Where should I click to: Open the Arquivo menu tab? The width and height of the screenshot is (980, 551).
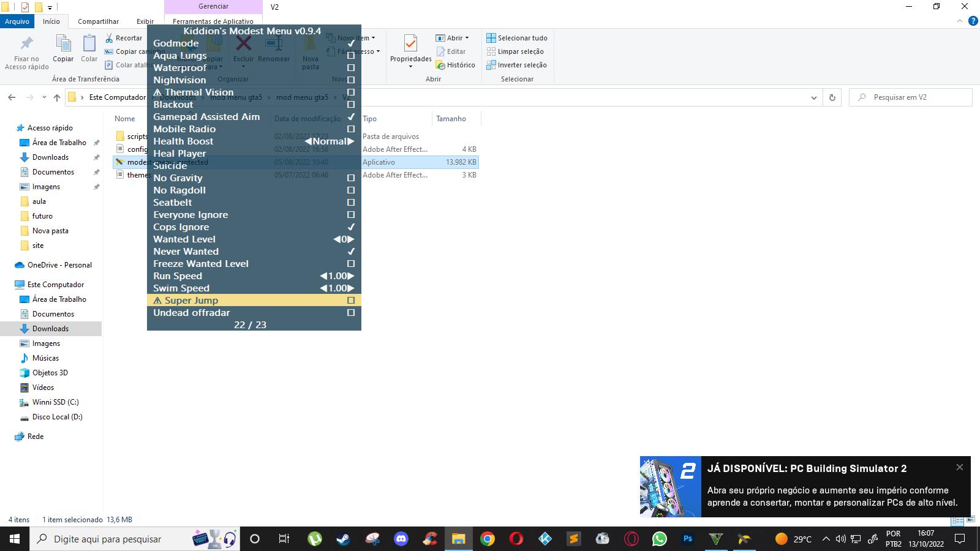click(x=17, y=21)
